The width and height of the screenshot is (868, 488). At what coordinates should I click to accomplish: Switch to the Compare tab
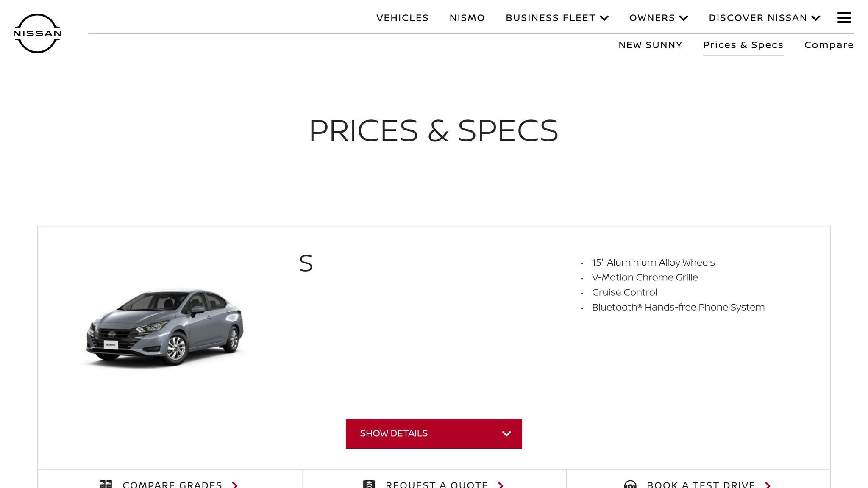coord(829,45)
